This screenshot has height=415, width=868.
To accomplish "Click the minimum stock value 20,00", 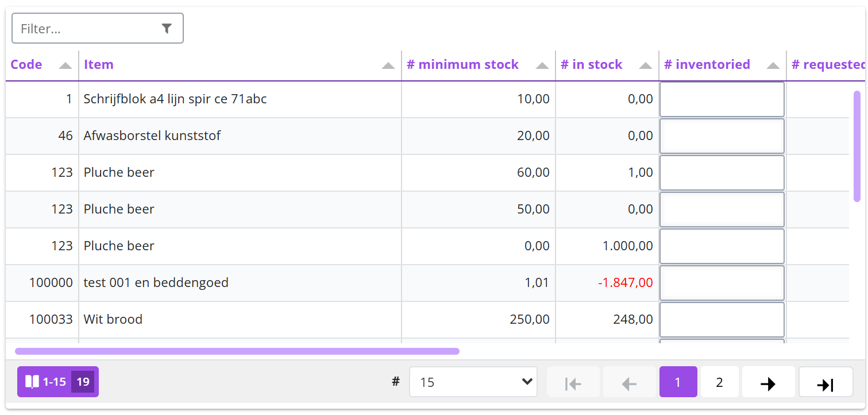I will 534,136.
